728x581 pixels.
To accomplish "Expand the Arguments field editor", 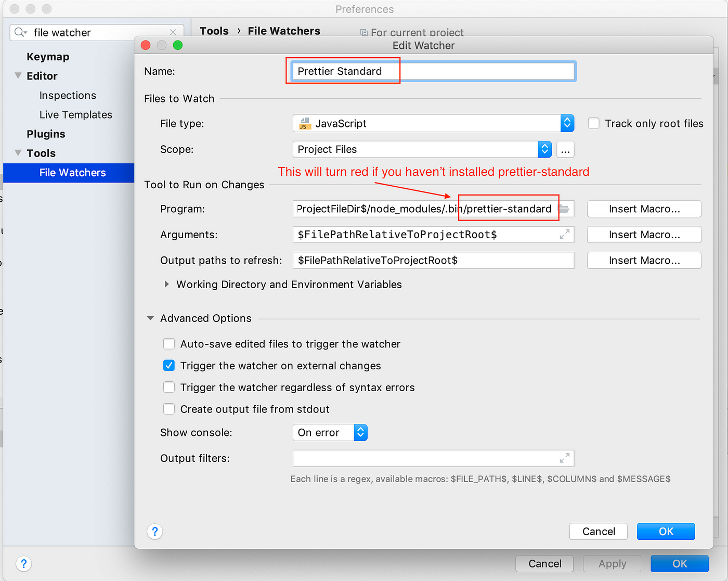I will tap(565, 235).
